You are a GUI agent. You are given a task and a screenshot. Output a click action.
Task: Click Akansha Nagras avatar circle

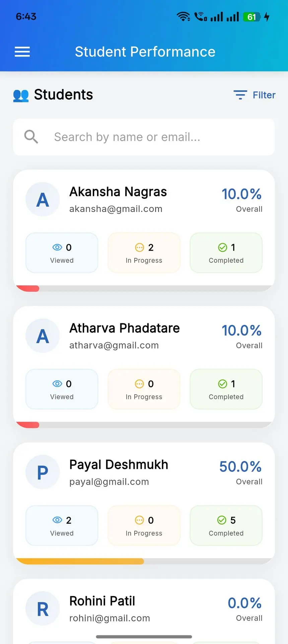(43, 200)
